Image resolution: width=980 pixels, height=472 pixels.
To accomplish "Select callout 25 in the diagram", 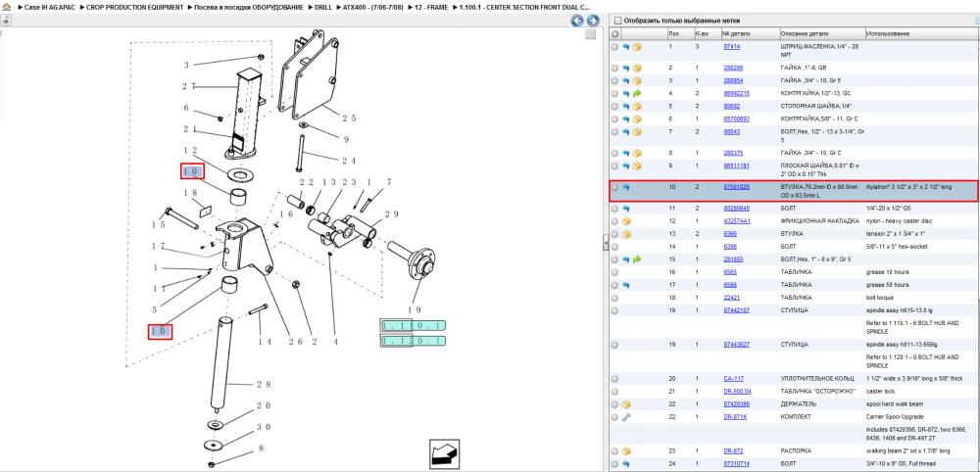I will [349, 118].
